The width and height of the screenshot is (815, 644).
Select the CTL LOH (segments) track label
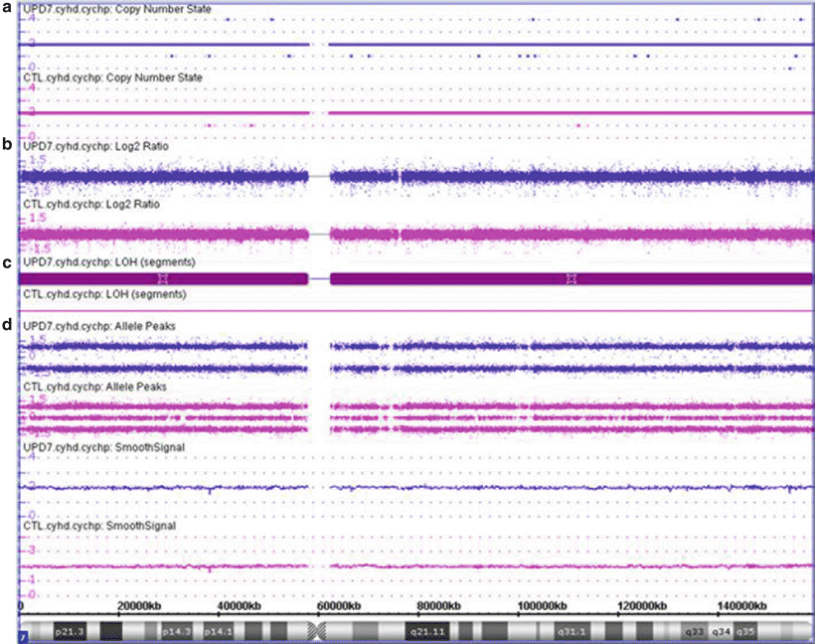coord(105,296)
